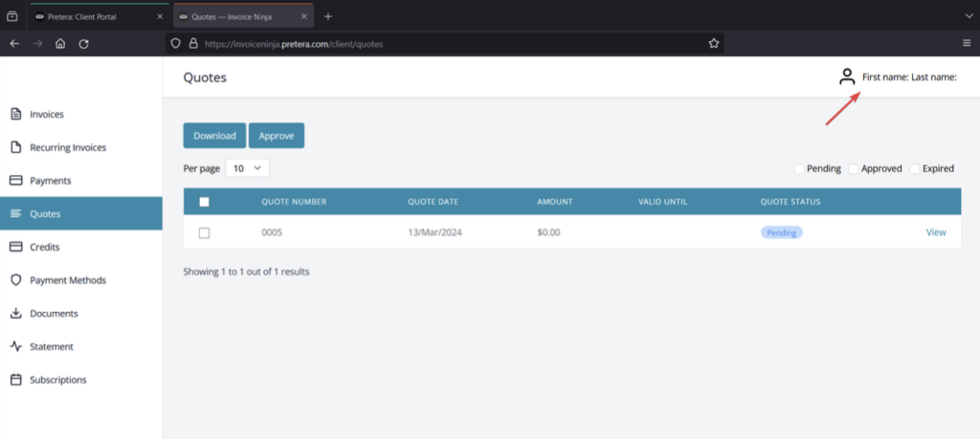Click the browser address bar URL
Screen dimensions: 980x439
[294, 44]
